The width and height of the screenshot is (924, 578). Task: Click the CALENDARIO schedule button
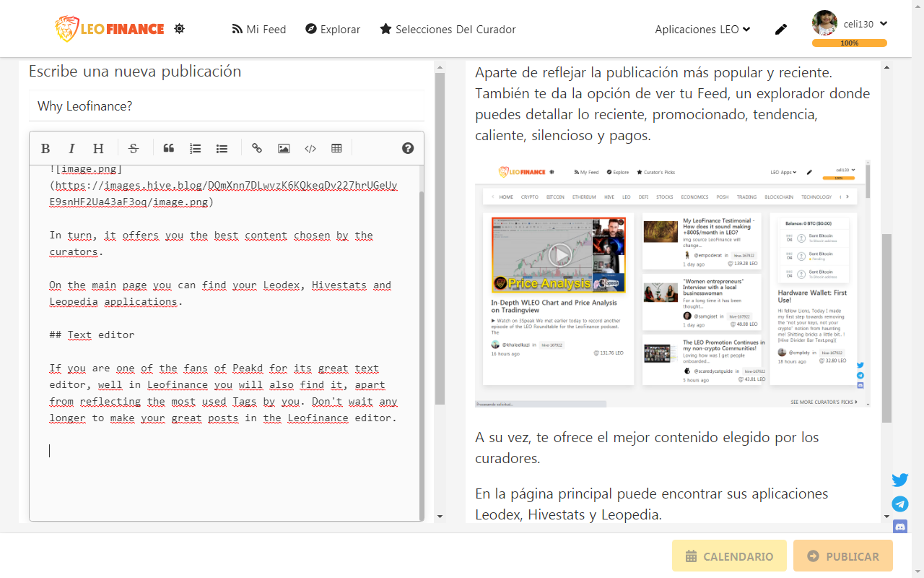pyautogui.click(x=729, y=556)
